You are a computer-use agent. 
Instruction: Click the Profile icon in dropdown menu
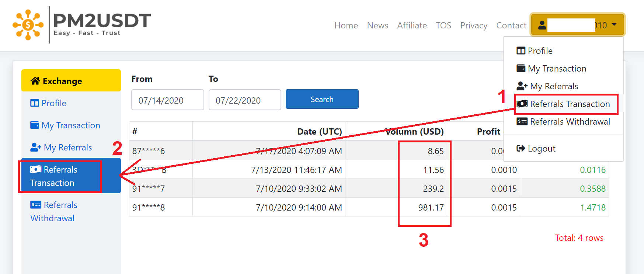[521, 51]
